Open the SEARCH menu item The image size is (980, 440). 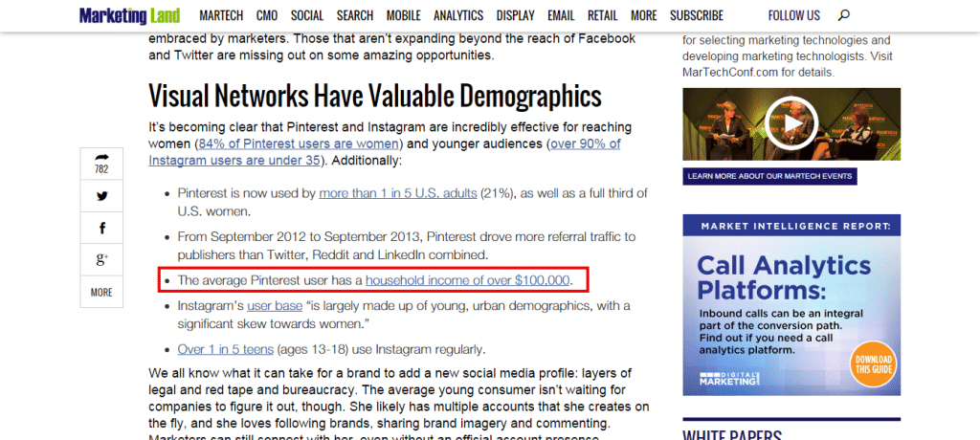355,15
